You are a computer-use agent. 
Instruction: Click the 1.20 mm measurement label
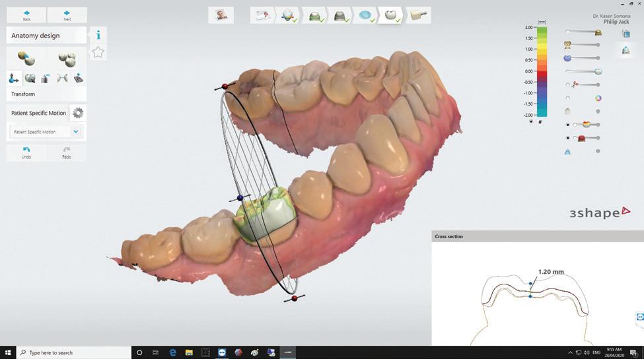click(x=551, y=272)
